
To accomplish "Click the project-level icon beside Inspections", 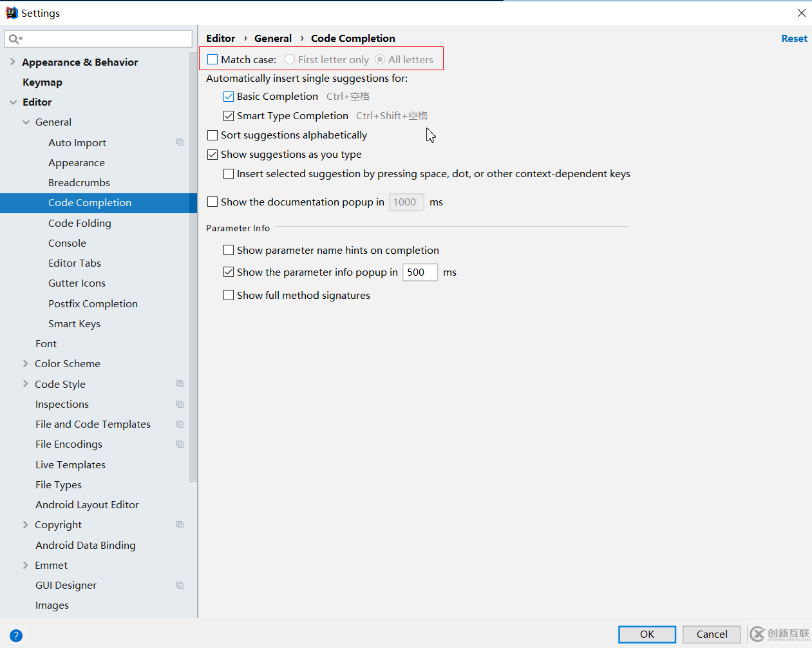I will [x=180, y=405].
